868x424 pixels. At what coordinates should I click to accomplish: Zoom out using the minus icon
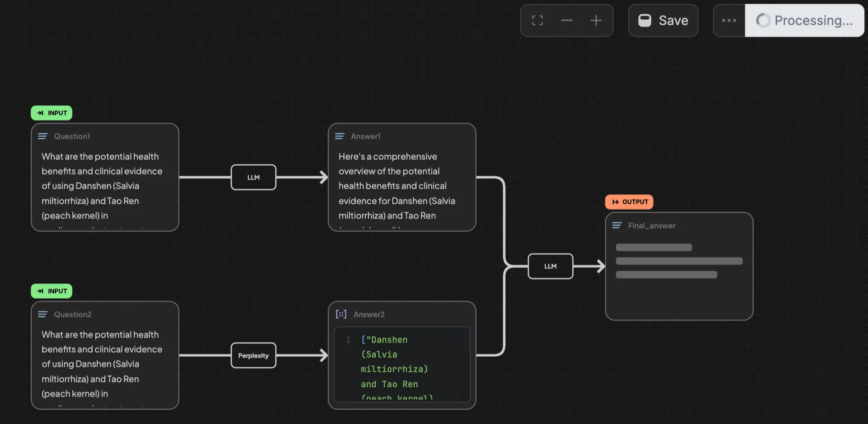pyautogui.click(x=567, y=21)
